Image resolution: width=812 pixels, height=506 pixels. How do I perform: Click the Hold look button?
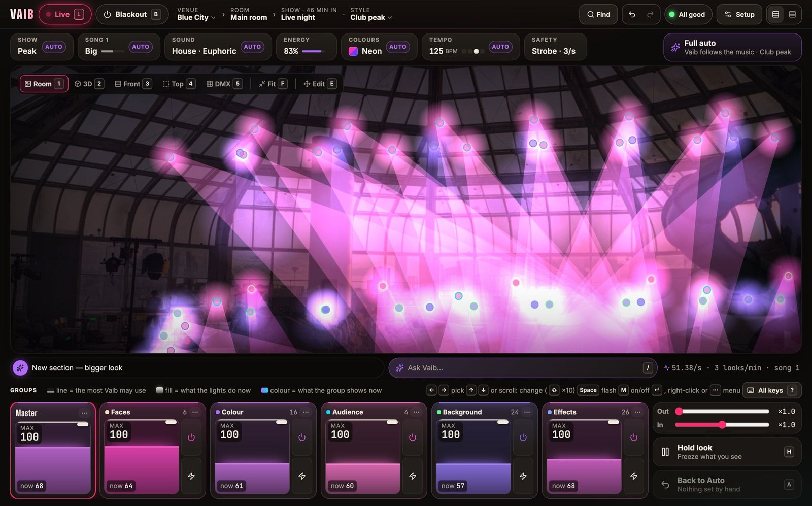point(727,452)
